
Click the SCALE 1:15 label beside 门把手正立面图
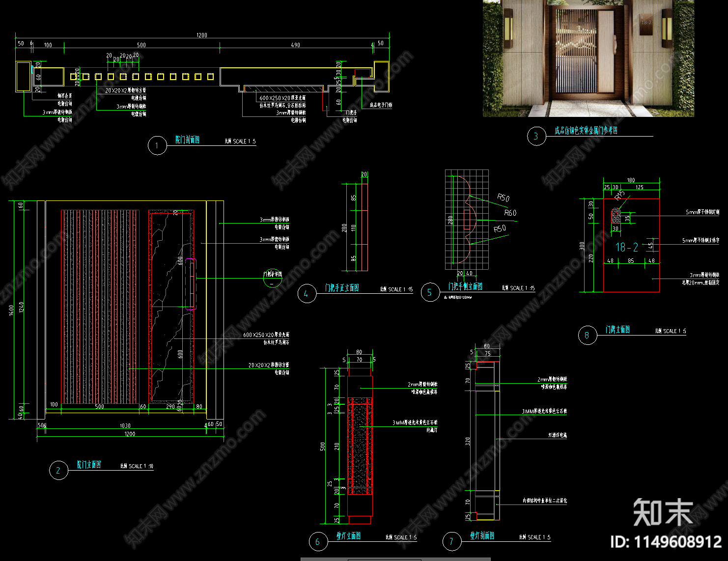[x=401, y=289]
